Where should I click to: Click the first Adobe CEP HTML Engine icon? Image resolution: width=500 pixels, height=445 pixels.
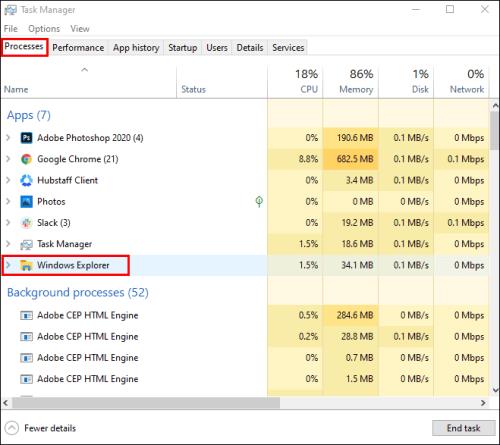(x=26, y=315)
